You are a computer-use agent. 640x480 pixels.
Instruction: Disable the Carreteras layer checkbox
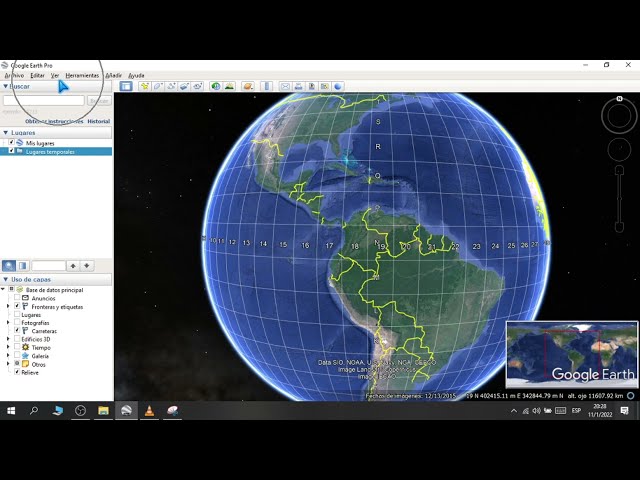[17, 330]
